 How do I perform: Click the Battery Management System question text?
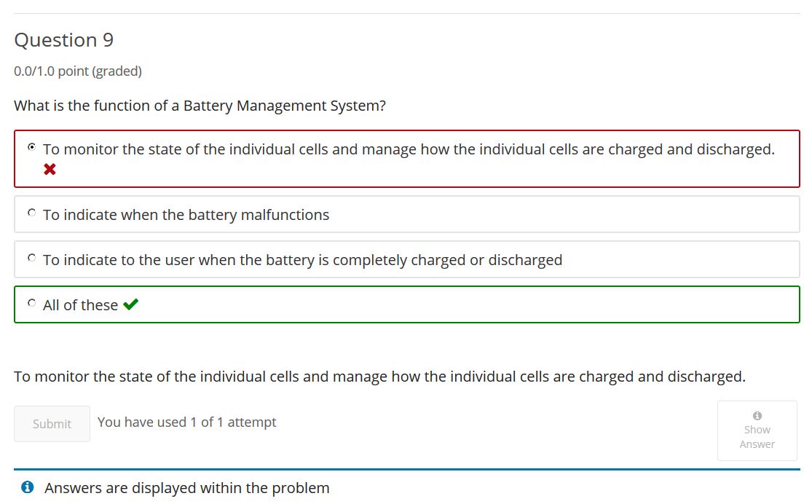[x=200, y=106]
